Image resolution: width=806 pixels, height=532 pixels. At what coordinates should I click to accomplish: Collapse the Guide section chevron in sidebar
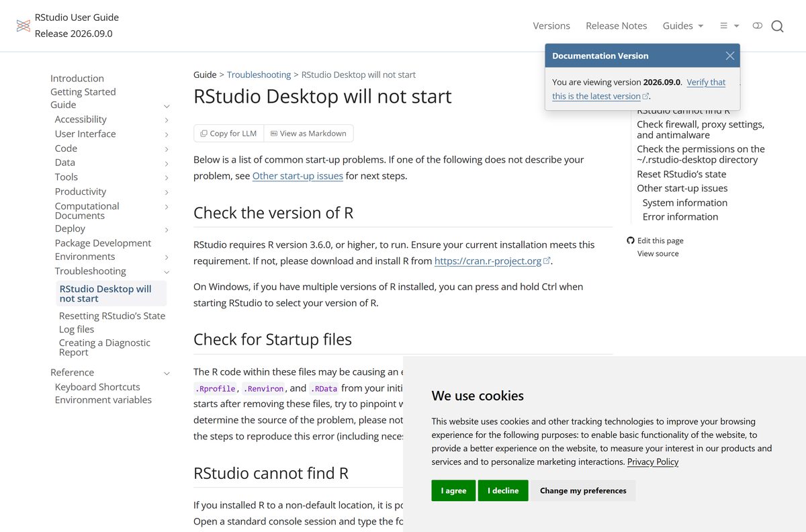[x=167, y=106]
